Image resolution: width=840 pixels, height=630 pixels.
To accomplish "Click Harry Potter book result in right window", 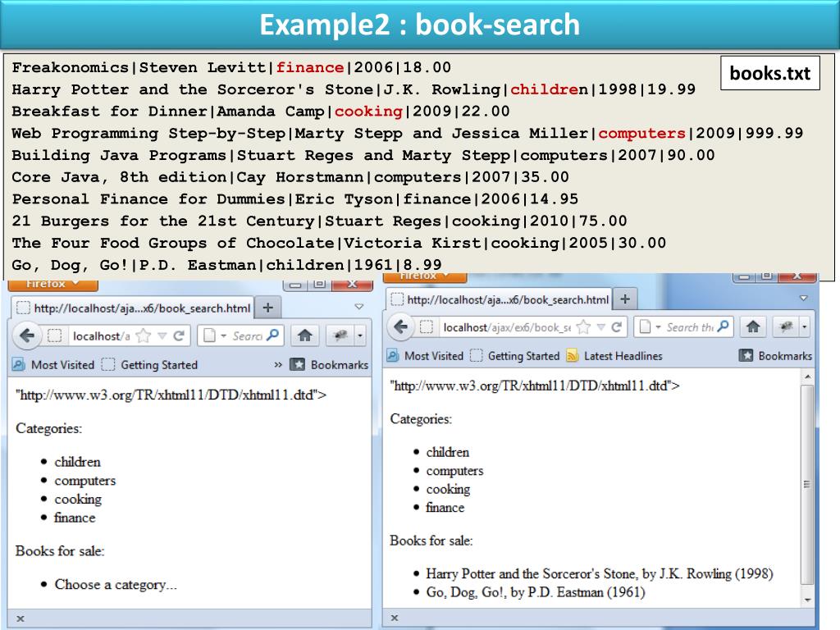I will click(600, 574).
